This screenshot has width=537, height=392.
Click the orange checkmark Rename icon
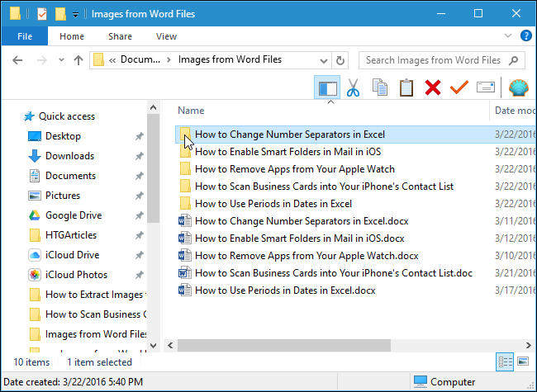pos(459,88)
